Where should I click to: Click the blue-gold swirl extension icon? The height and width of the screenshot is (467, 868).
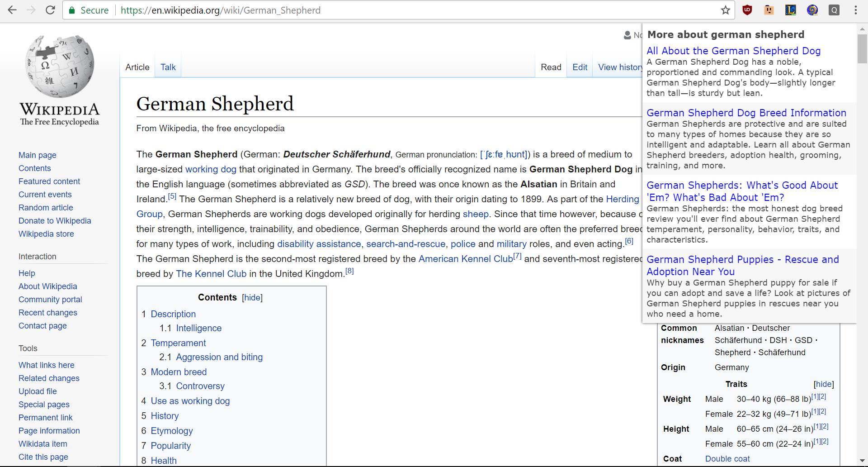click(812, 10)
